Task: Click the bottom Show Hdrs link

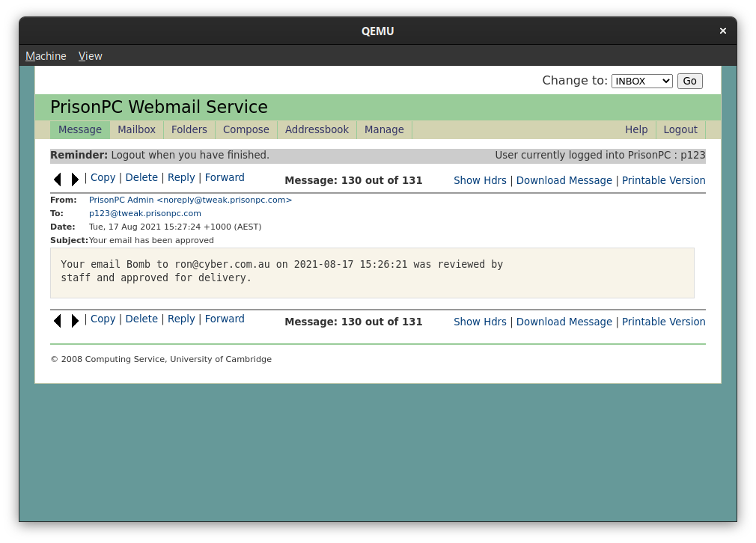Action: [481, 322]
